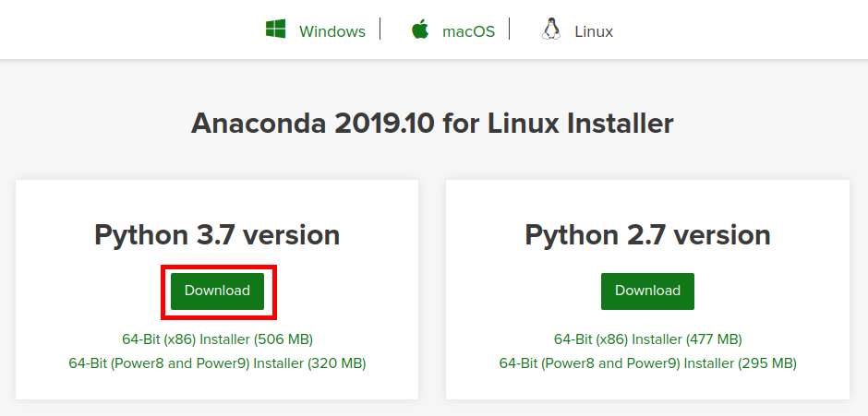Select the Linux tab label
The height and width of the screenshot is (416, 868).
point(594,31)
